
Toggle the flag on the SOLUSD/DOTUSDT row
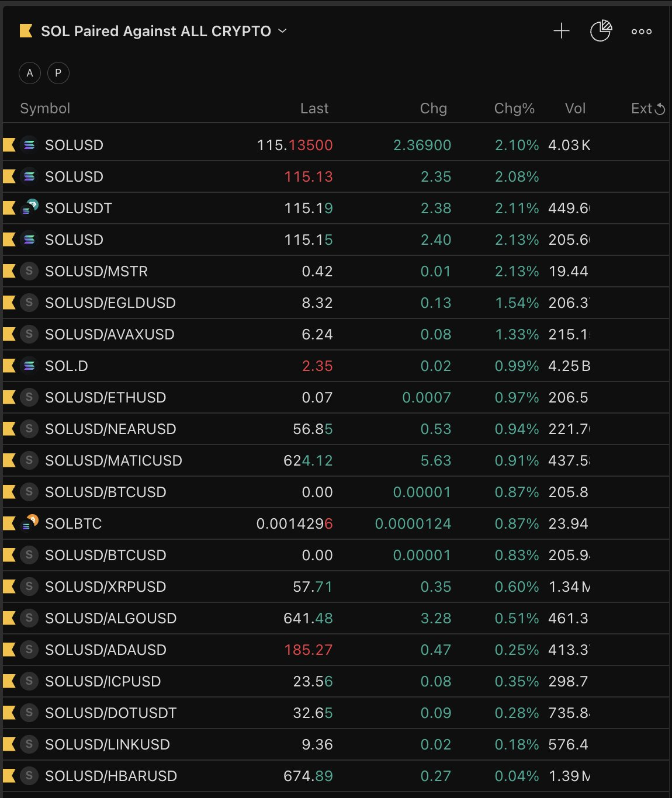9,713
